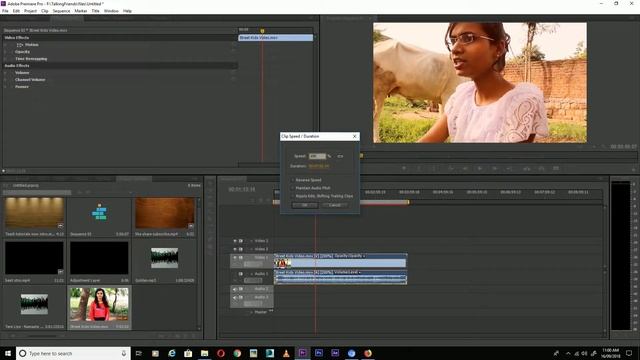The height and width of the screenshot is (360, 640).
Task: Toggle Video 1 track visibility eye
Action: (235, 258)
